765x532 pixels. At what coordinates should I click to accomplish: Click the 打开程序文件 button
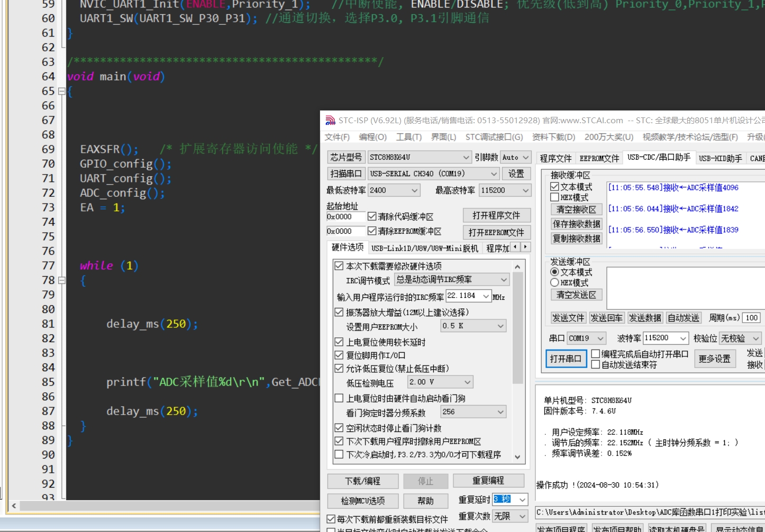(x=497, y=215)
